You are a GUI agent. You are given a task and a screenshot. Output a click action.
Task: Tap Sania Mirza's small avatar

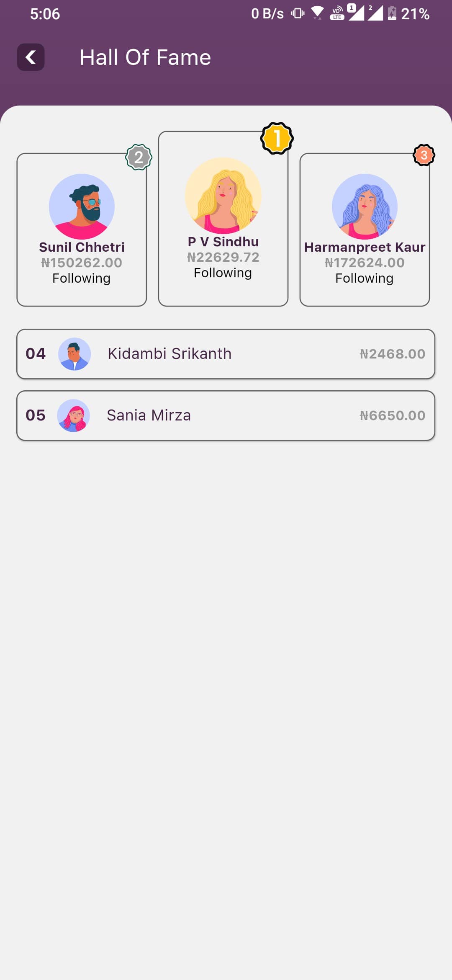(x=74, y=415)
